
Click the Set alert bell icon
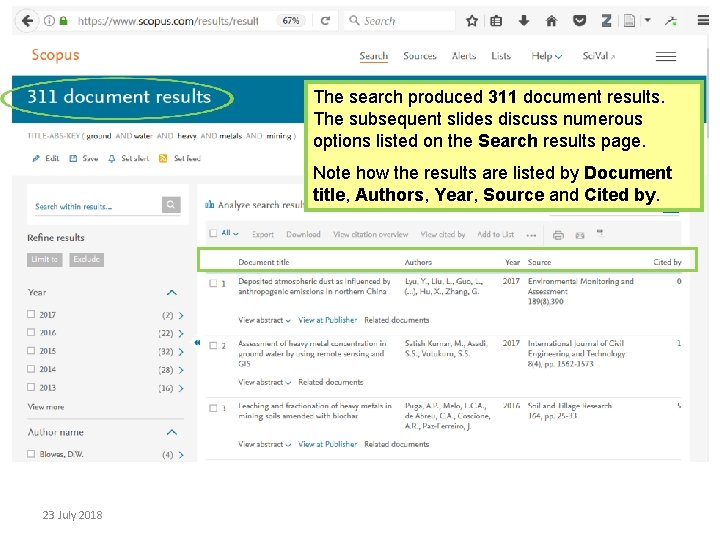[111, 158]
